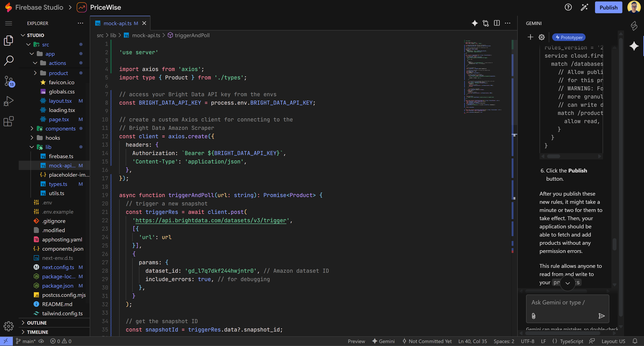Viewport: 644px width, 346px height.
Task: Click the Publish button
Action: pyautogui.click(x=608, y=7)
